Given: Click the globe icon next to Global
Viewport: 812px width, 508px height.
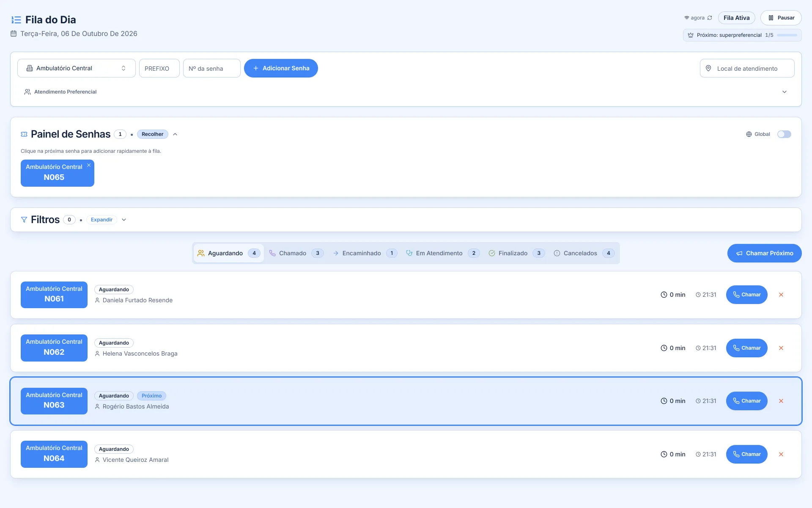Looking at the screenshot, I should click(749, 134).
